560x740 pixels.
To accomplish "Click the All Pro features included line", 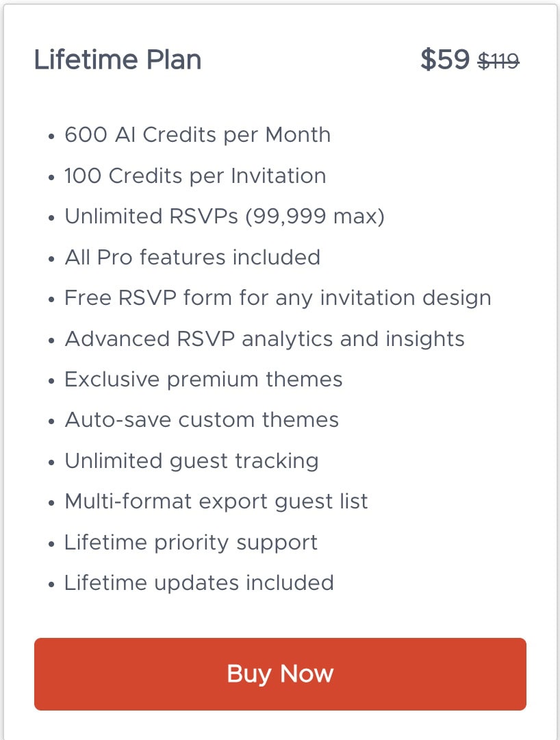I will (192, 258).
